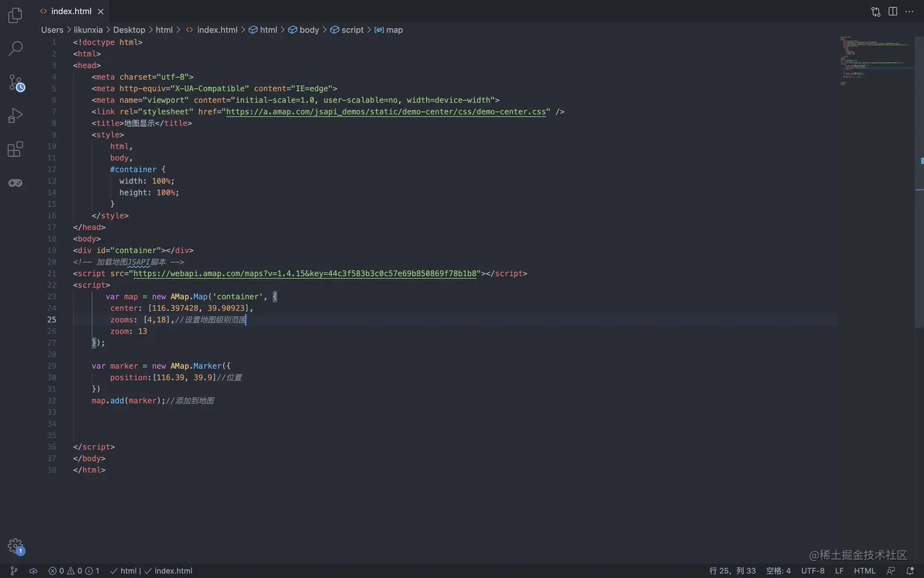Split the editor to the right

pos(893,12)
